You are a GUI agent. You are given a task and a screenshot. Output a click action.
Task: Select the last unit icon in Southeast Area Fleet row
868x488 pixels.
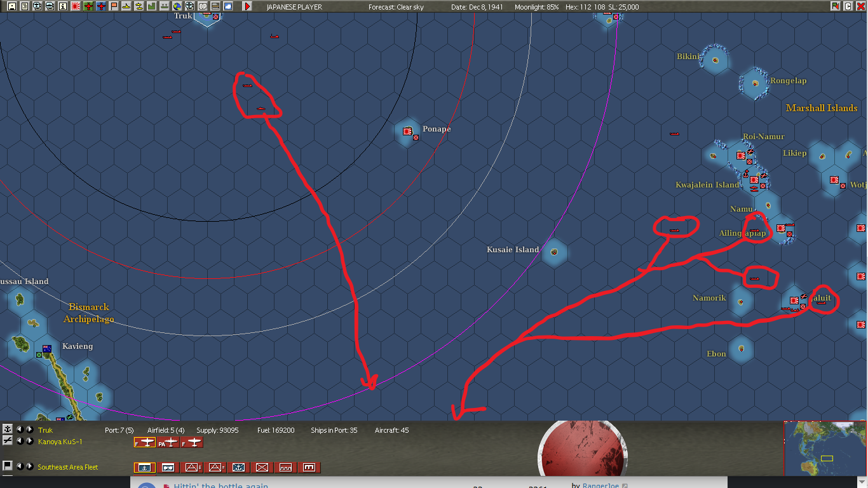[x=309, y=468]
